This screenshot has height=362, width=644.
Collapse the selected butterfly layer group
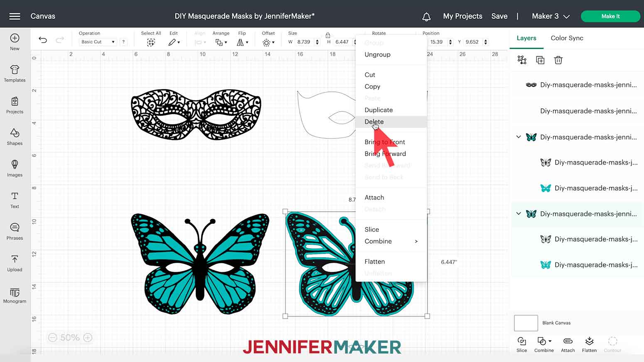[x=519, y=213]
